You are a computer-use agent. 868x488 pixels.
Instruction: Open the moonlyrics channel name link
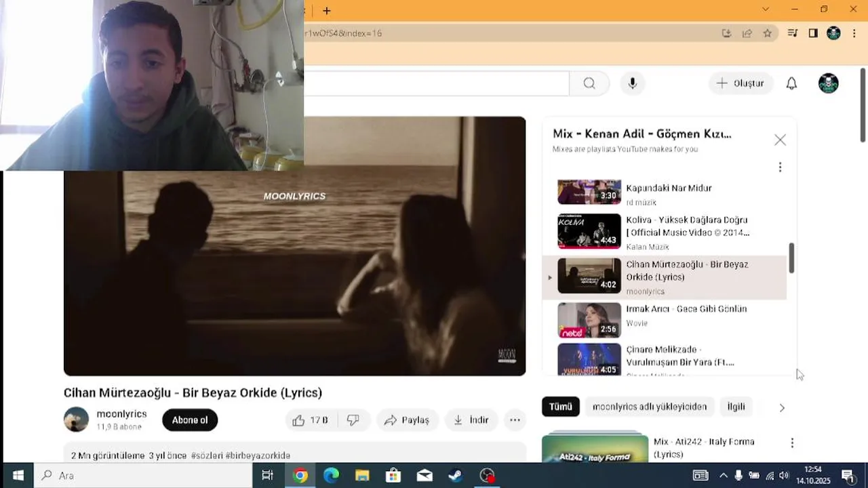pos(121,413)
